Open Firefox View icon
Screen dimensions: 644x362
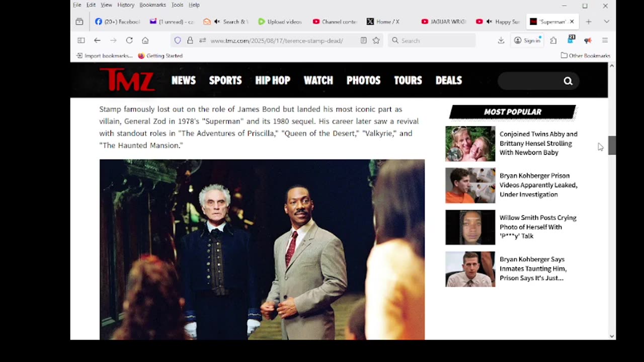[x=79, y=22]
